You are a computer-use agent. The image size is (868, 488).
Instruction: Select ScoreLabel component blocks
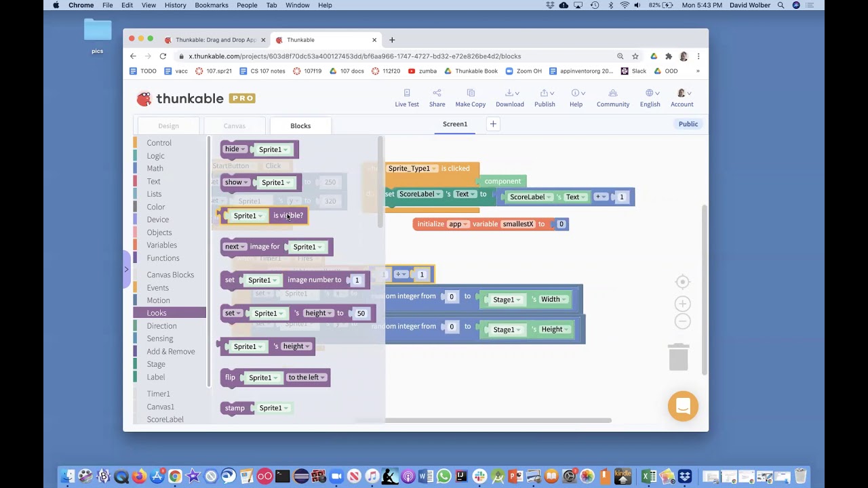click(165, 420)
